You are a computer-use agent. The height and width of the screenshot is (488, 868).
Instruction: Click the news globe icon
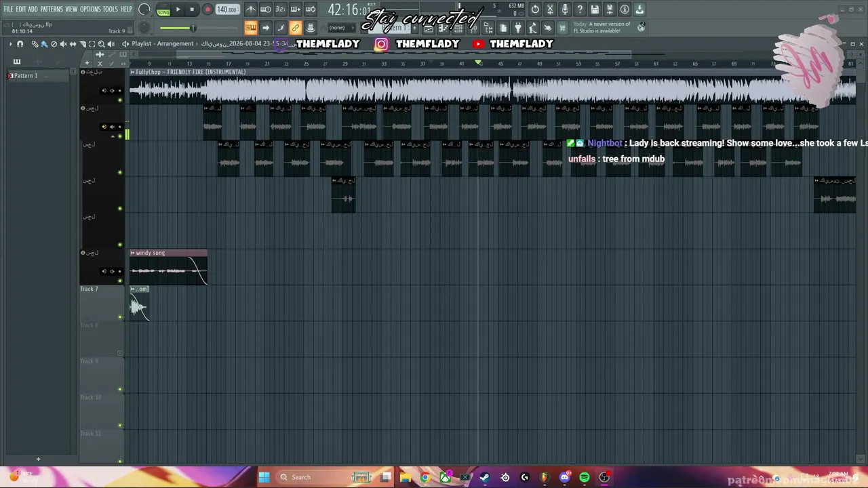[642, 27]
